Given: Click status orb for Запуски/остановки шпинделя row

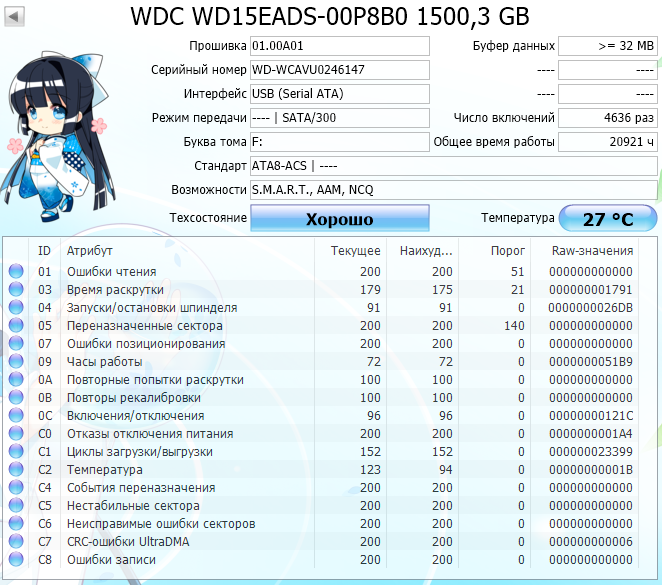Looking at the screenshot, I should point(16,307).
